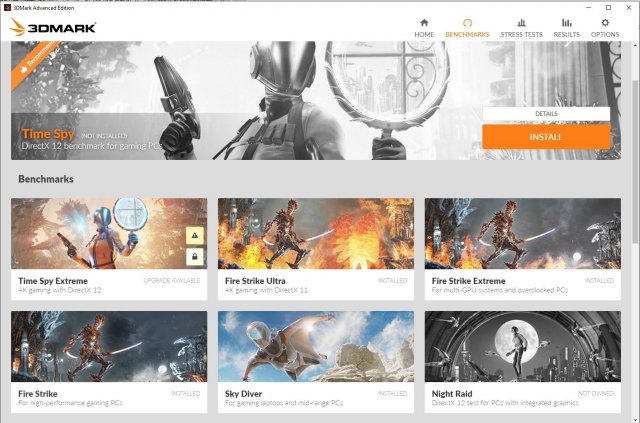The height and width of the screenshot is (423, 640).
Task: Switch to RESULTS tab label
Action: click(x=566, y=34)
